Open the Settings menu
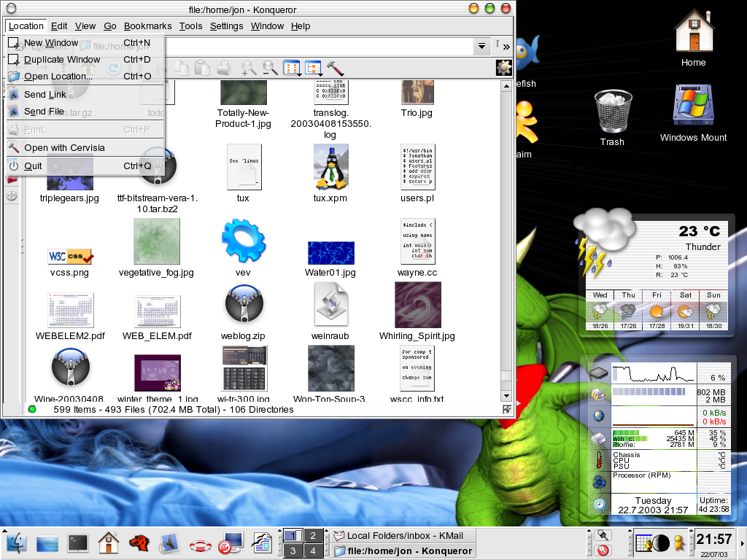Image resolution: width=747 pixels, height=560 pixels. coord(226,26)
